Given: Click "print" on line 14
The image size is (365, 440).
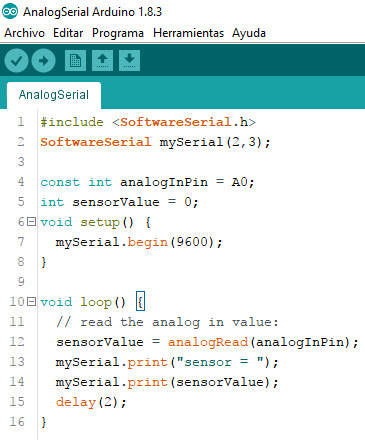Looking at the screenshot, I should (147, 382).
